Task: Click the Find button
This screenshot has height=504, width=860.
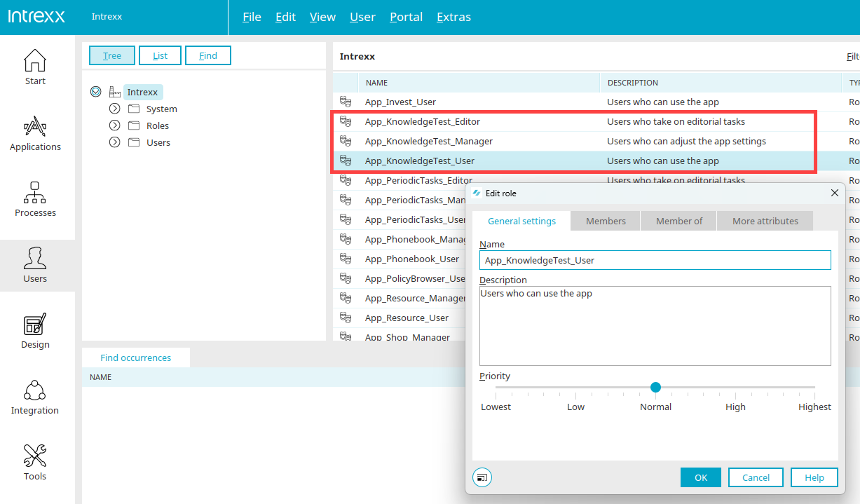Action: pyautogui.click(x=208, y=55)
